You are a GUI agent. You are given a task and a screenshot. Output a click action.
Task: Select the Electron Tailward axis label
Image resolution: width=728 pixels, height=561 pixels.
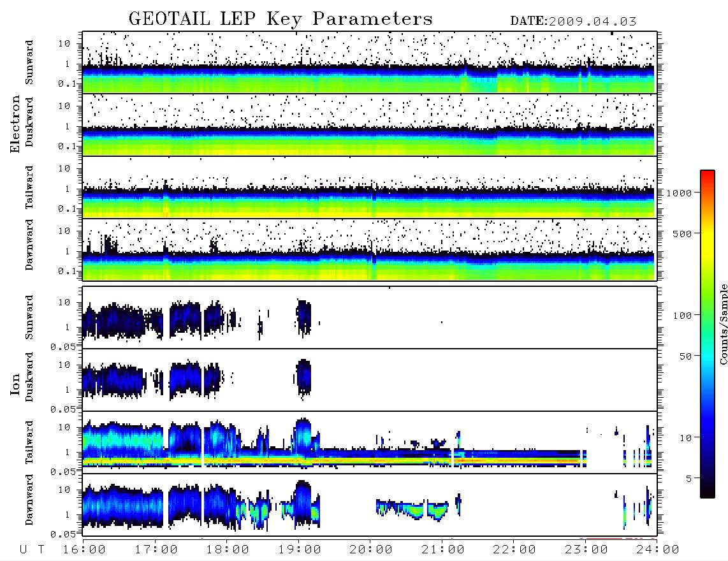click(29, 187)
